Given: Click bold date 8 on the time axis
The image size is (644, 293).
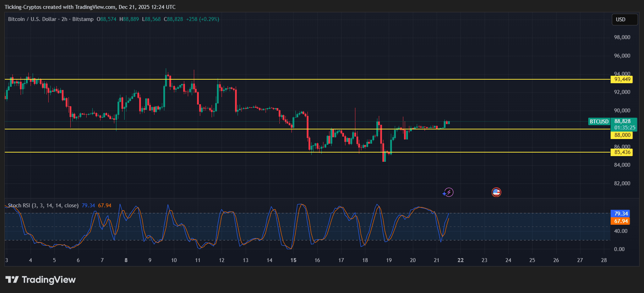Looking at the screenshot, I should [x=126, y=260].
